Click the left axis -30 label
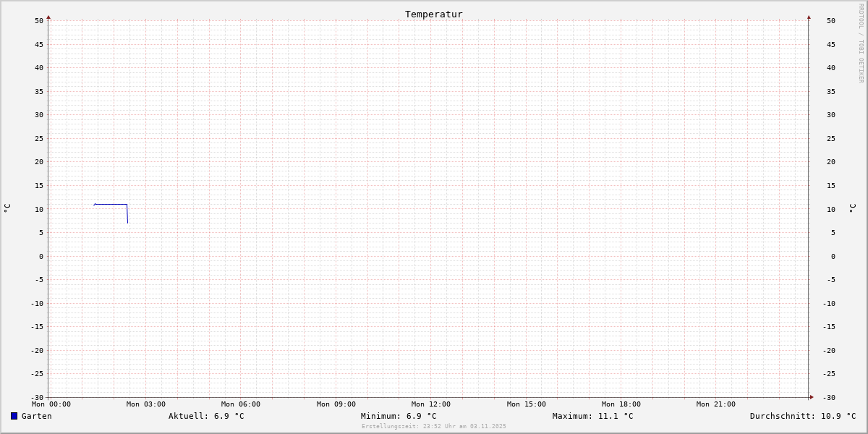This screenshot has width=868, height=434. pyautogui.click(x=37, y=397)
